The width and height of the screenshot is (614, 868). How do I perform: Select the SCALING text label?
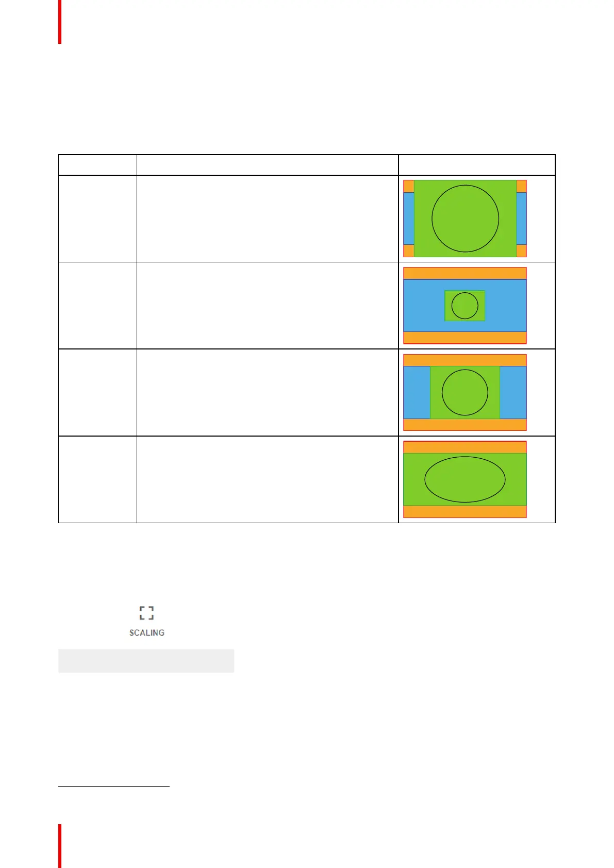[147, 632]
